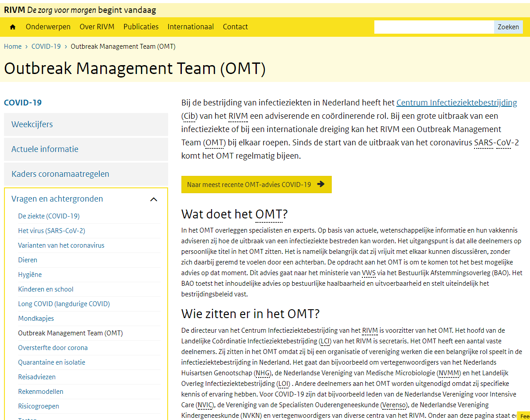Click Naar meest recente OMT-advies COVID-19 button
The height and width of the screenshot is (420, 530).
tap(256, 184)
